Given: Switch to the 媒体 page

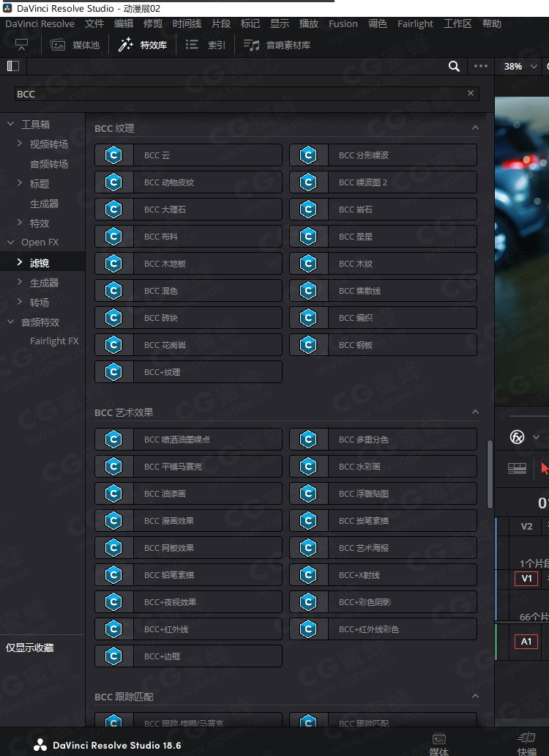Looking at the screenshot, I should point(438,744).
